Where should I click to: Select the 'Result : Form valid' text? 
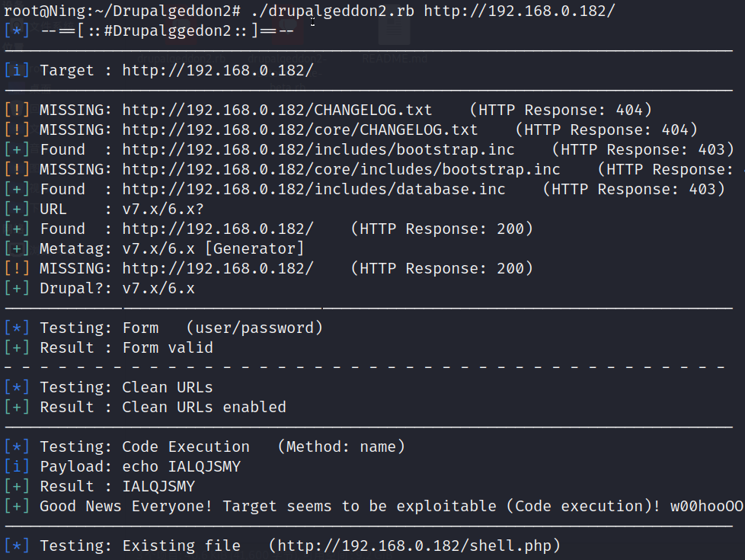(x=126, y=348)
